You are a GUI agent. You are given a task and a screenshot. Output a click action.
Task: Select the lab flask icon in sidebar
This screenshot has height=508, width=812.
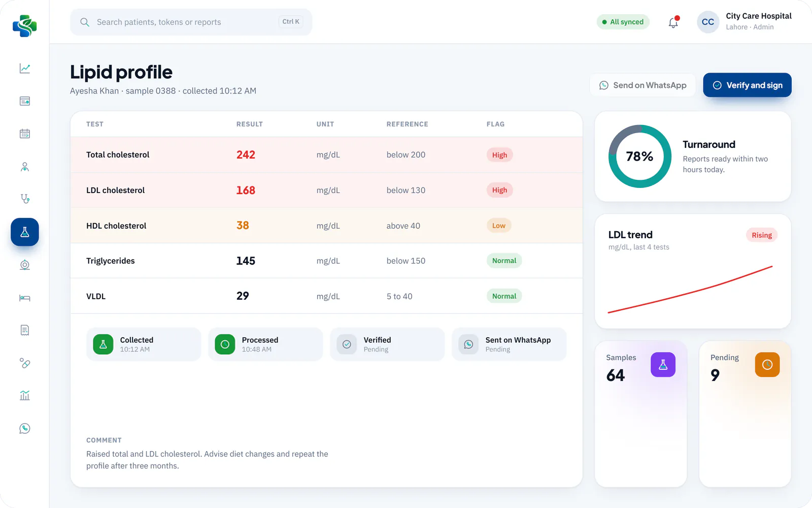tap(25, 232)
